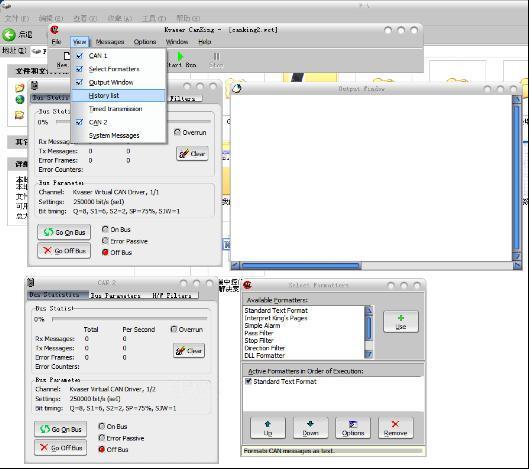Select Error Passive in CAN 2 window

(x=102, y=438)
